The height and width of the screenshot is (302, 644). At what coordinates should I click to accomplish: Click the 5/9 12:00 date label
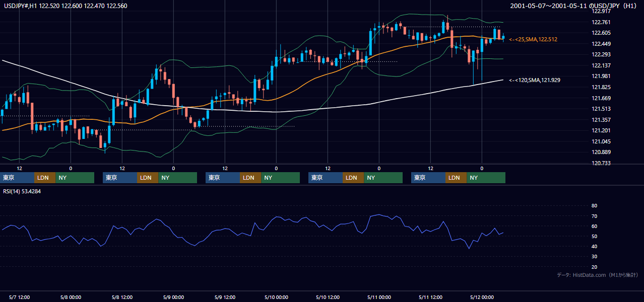[225, 297]
